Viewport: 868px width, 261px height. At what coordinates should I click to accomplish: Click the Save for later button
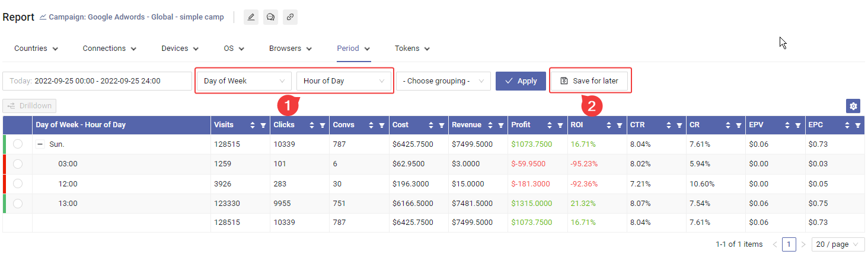pos(589,81)
